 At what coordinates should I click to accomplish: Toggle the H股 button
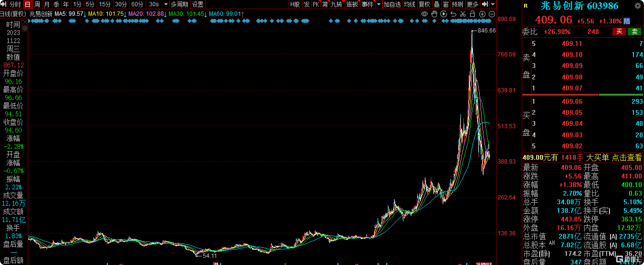click(x=295, y=4)
